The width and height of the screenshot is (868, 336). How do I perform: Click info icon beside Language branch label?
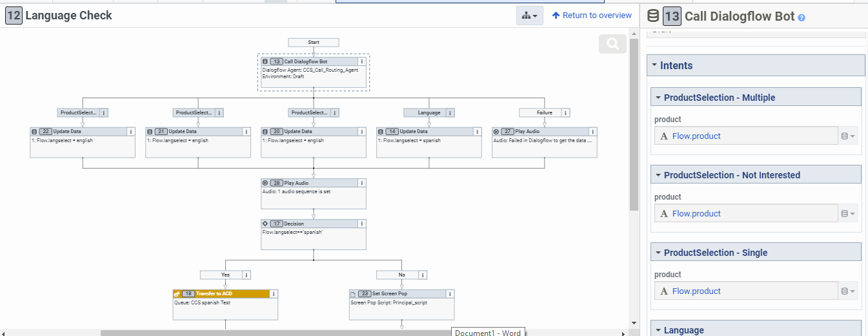tap(450, 112)
